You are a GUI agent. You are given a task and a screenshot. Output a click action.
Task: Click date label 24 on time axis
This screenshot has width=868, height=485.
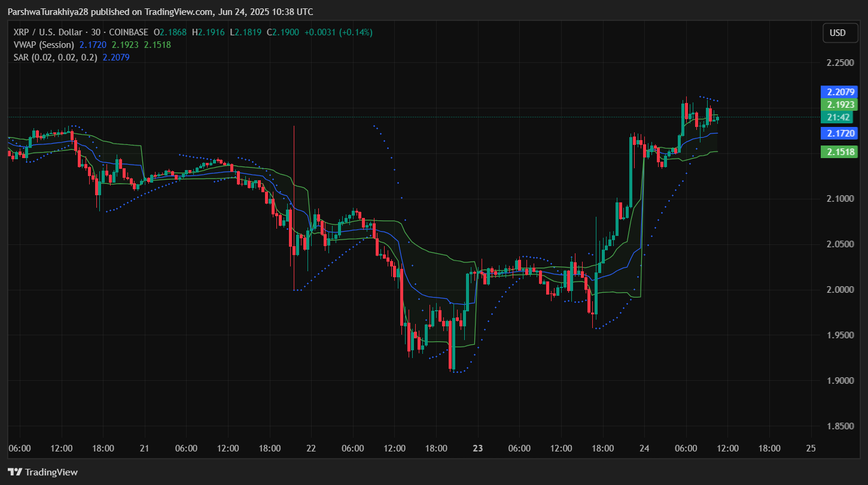(644, 448)
